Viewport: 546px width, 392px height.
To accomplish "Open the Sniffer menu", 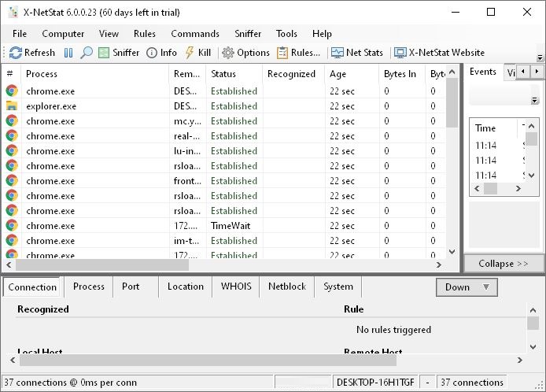I will click(248, 34).
